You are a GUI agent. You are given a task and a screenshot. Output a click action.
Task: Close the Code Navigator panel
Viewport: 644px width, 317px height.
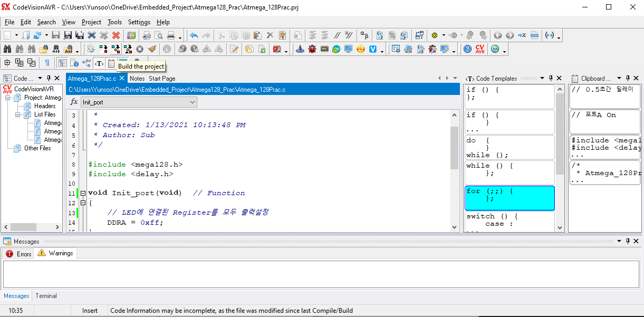[x=57, y=78]
